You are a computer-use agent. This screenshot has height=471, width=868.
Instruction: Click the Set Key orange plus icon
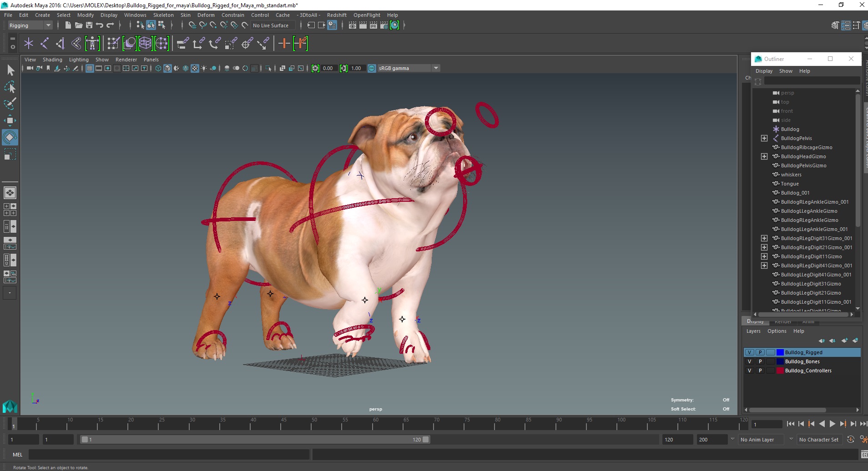coord(284,44)
